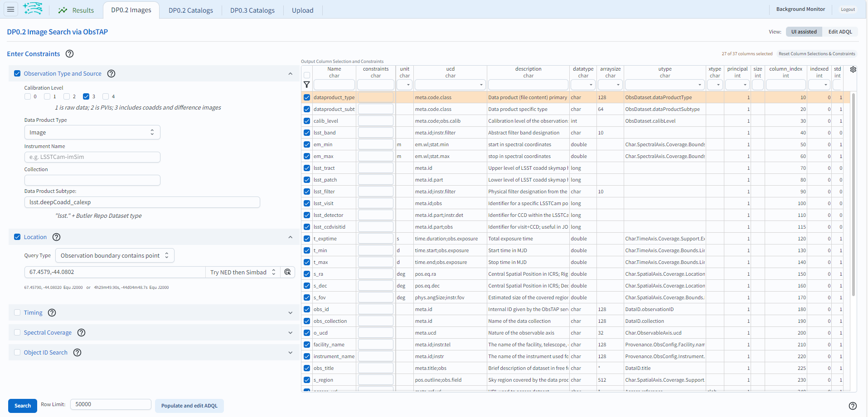Click the Search button
The width and height of the screenshot is (868, 417).
(x=22, y=406)
